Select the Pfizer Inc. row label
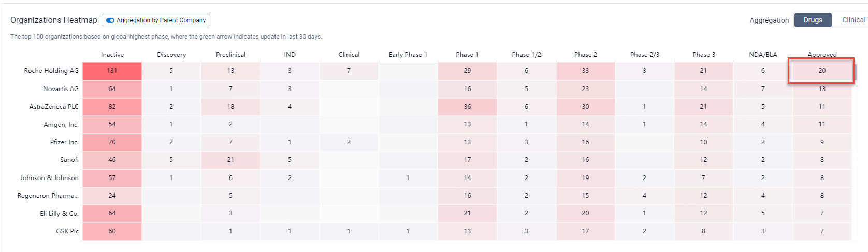This screenshot has width=868, height=252. [64, 142]
